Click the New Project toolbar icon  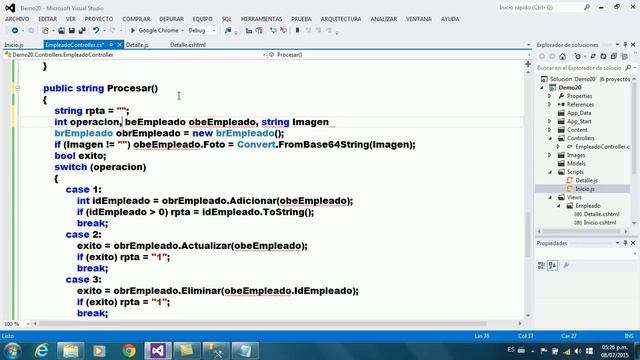[x=45, y=31]
